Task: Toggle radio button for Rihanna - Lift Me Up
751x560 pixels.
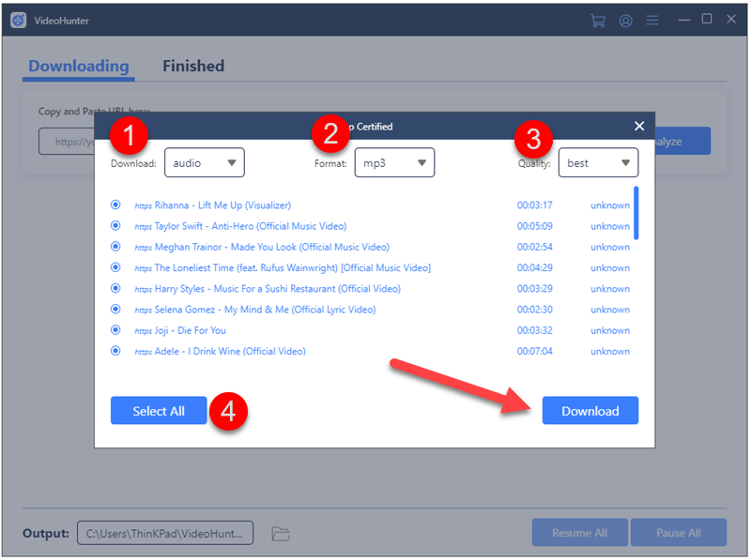Action: click(x=115, y=204)
